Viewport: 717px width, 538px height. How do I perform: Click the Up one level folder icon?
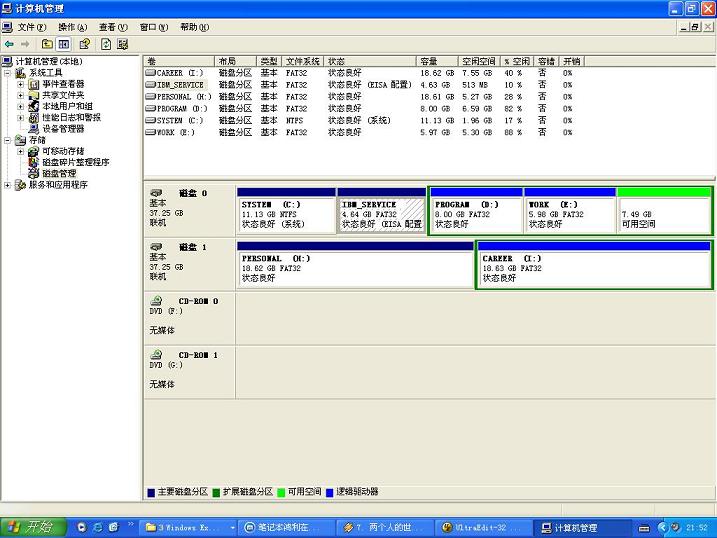(x=47, y=44)
